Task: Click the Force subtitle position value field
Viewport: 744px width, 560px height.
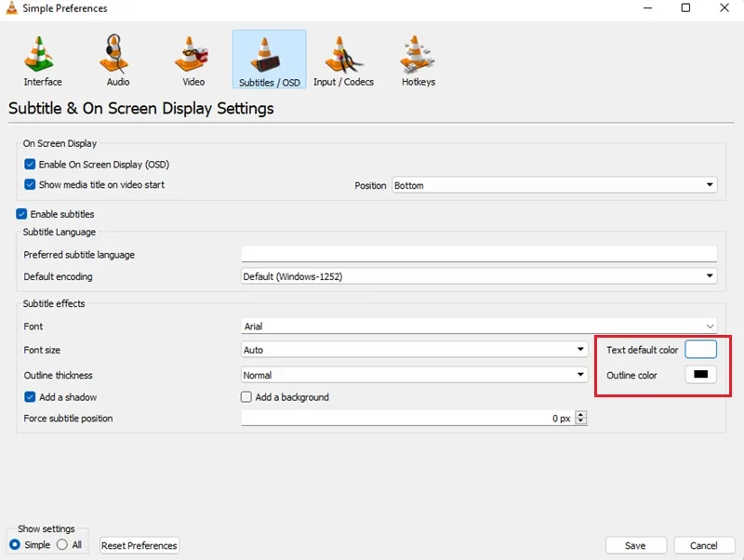Action: [x=407, y=418]
